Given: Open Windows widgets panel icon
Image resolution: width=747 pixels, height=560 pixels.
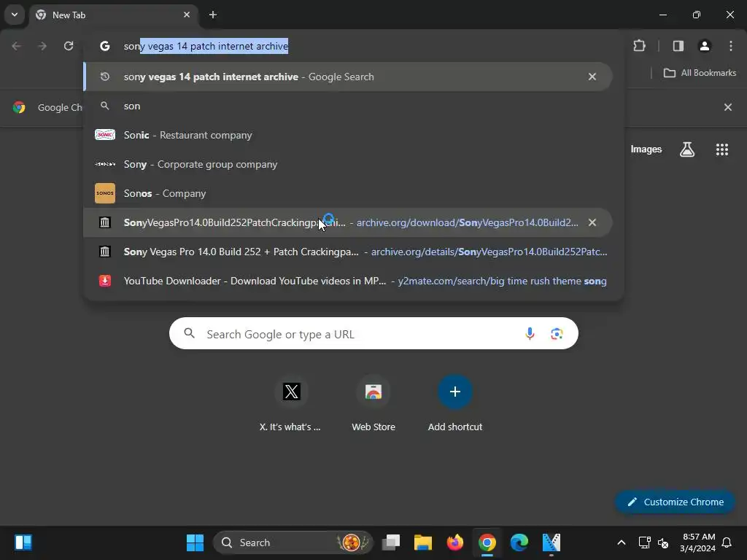Looking at the screenshot, I should (x=23, y=542).
